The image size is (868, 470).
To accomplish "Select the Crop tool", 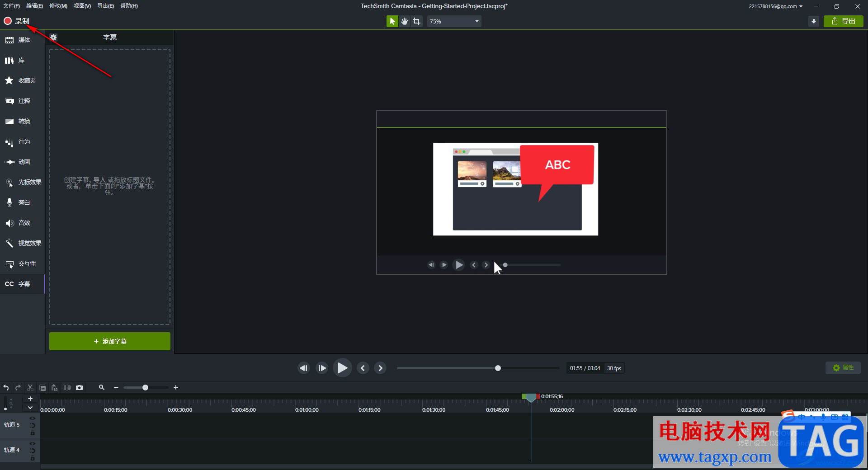I will click(416, 21).
